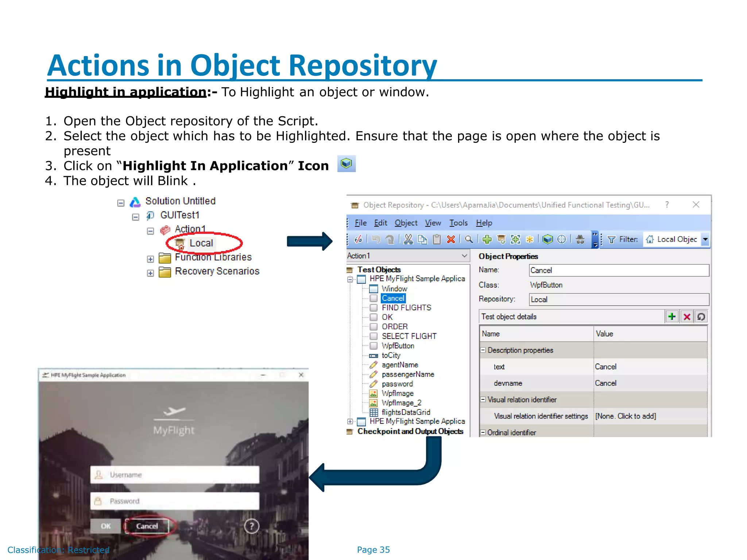The width and height of the screenshot is (747, 560).
Task: Collapse the Description properties section
Action: 483,350
